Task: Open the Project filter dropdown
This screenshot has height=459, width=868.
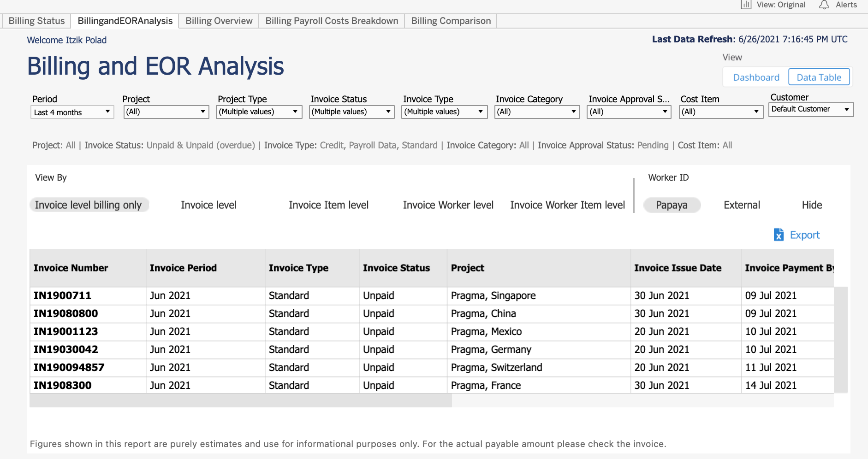Action: click(x=202, y=112)
